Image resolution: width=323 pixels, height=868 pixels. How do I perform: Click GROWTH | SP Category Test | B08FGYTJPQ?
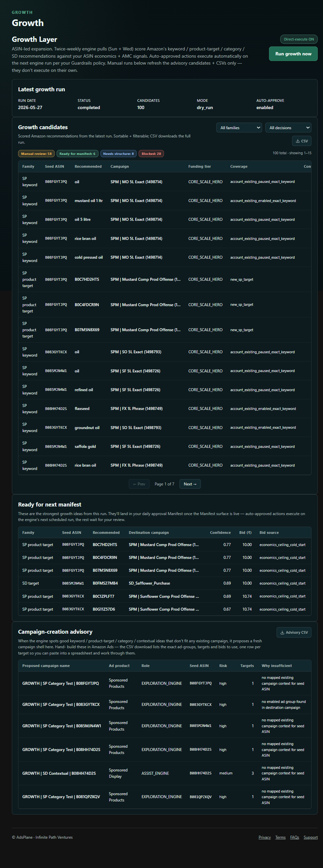pyautogui.click(x=61, y=683)
